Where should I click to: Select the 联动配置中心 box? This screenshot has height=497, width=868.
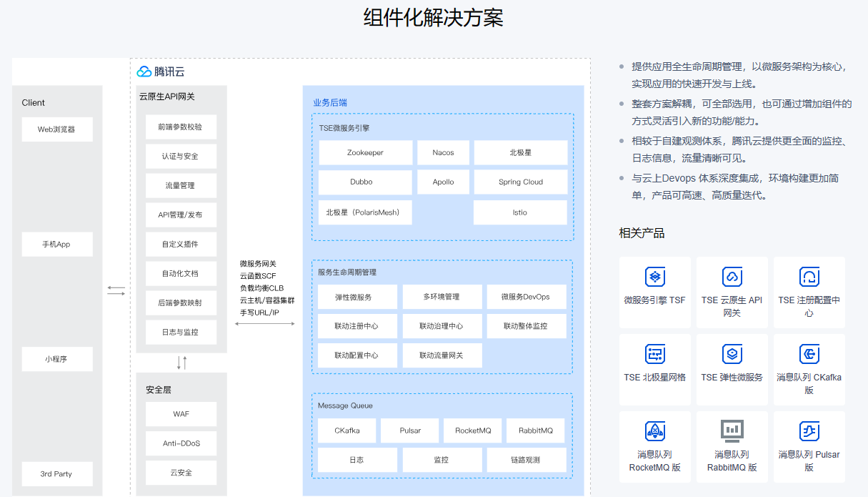pos(357,355)
